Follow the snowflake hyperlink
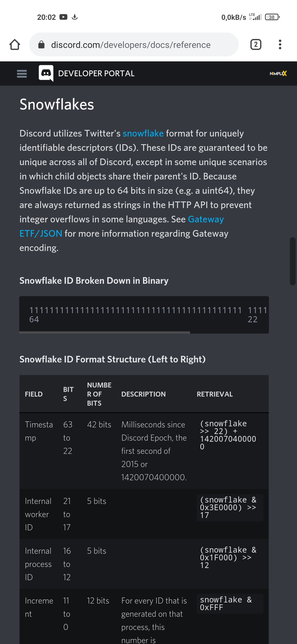 click(143, 133)
